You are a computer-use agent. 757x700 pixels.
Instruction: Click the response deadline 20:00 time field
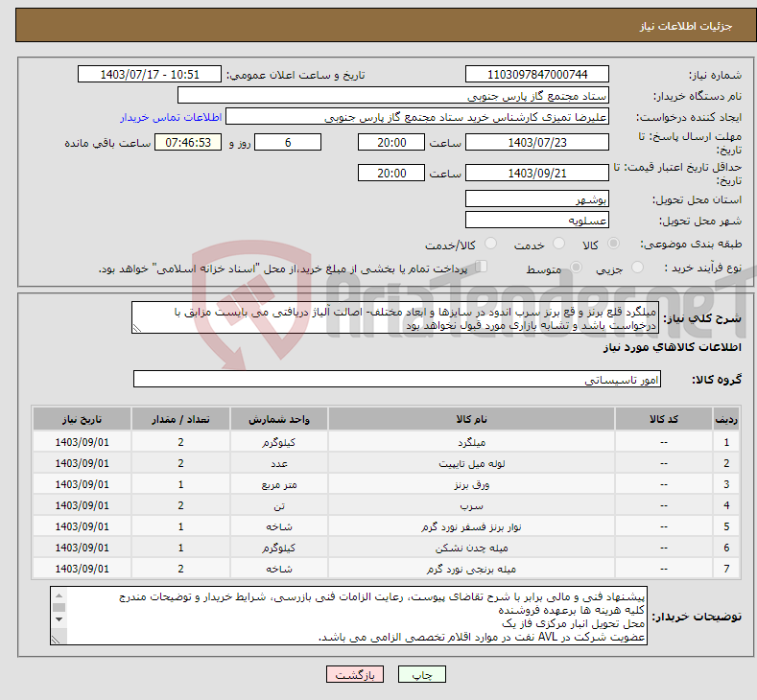[x=391, y=142]
